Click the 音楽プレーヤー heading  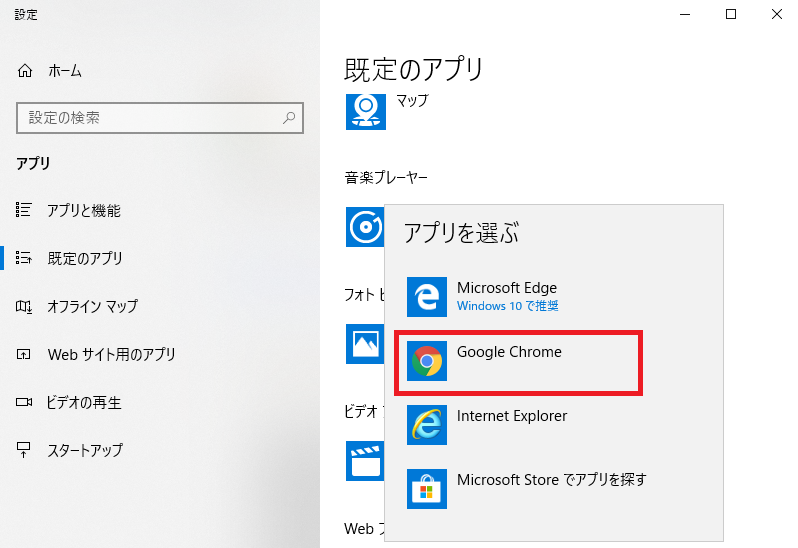386,178
